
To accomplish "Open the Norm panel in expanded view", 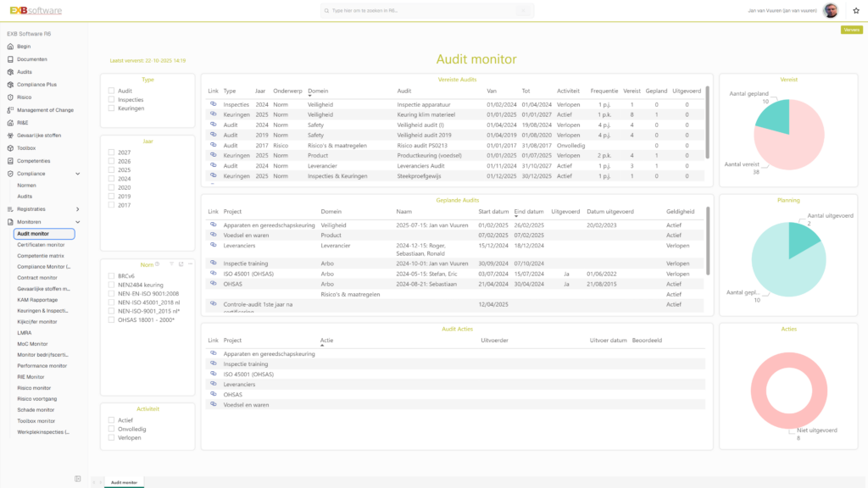I will (181, 263).
